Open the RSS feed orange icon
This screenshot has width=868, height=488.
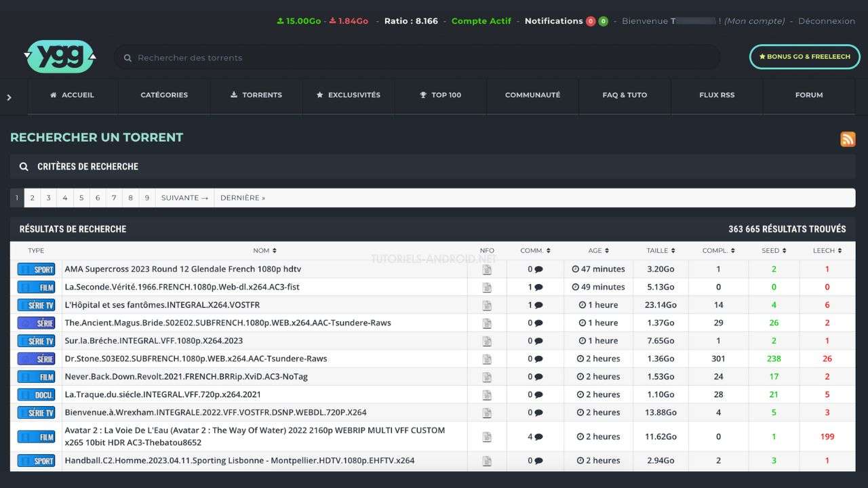[848, 139]
